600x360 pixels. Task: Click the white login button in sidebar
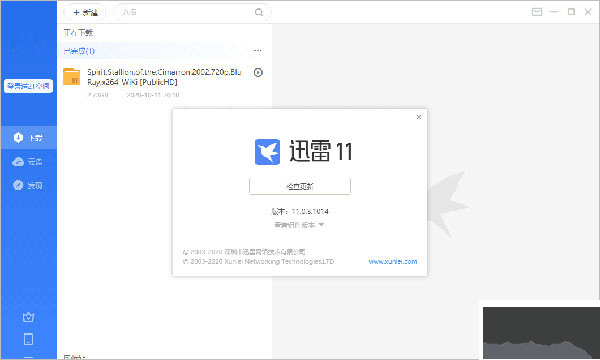[29, 86]
